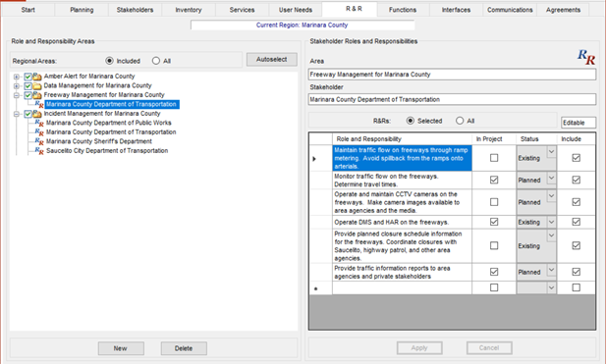Expand the Amber Alert for Marinara County node

pos(17,77)
